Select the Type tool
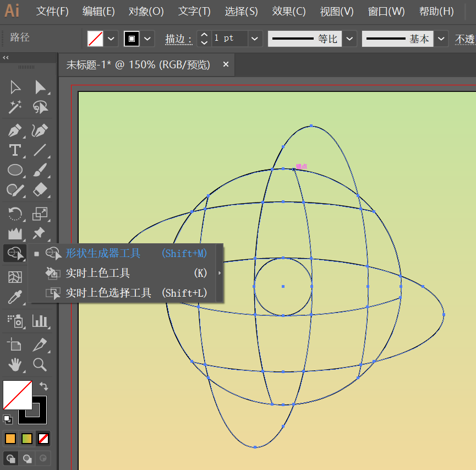 (x=14, y=150)
